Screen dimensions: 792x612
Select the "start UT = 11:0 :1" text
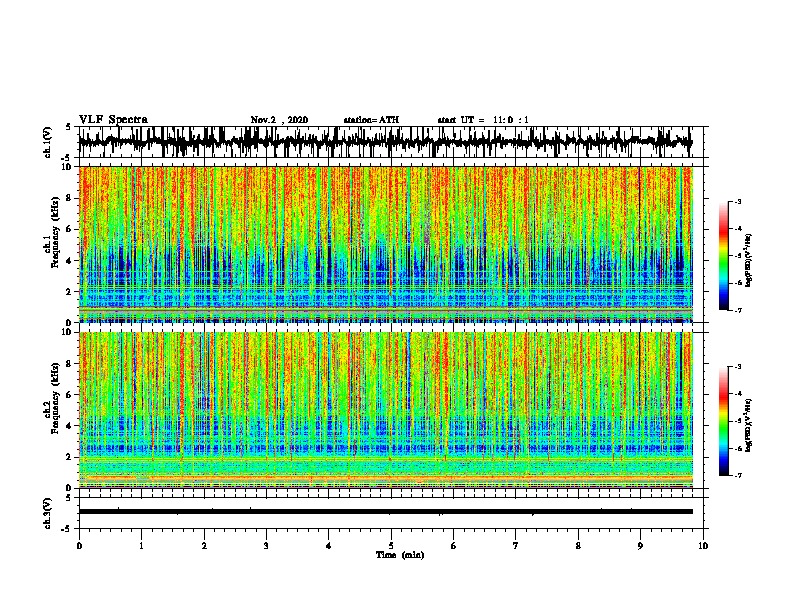click(483, 120)
